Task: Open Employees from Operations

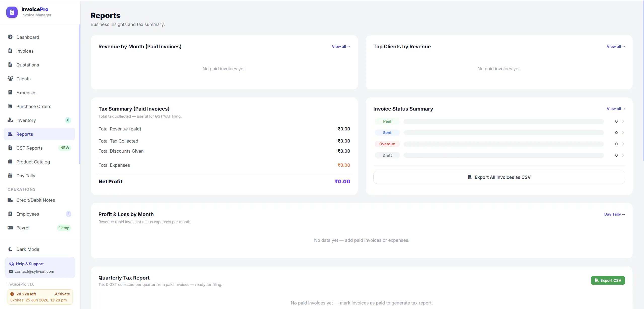Action: [40, 214]
